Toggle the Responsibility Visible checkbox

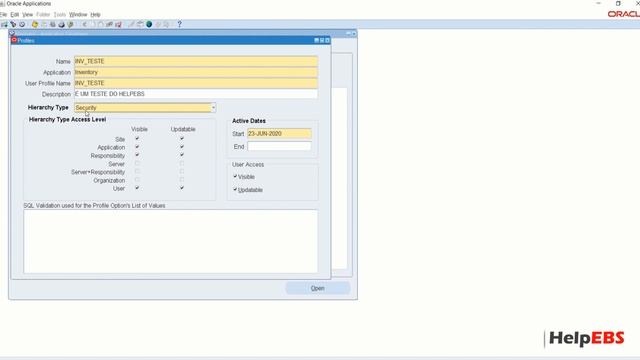coord(137,155)
